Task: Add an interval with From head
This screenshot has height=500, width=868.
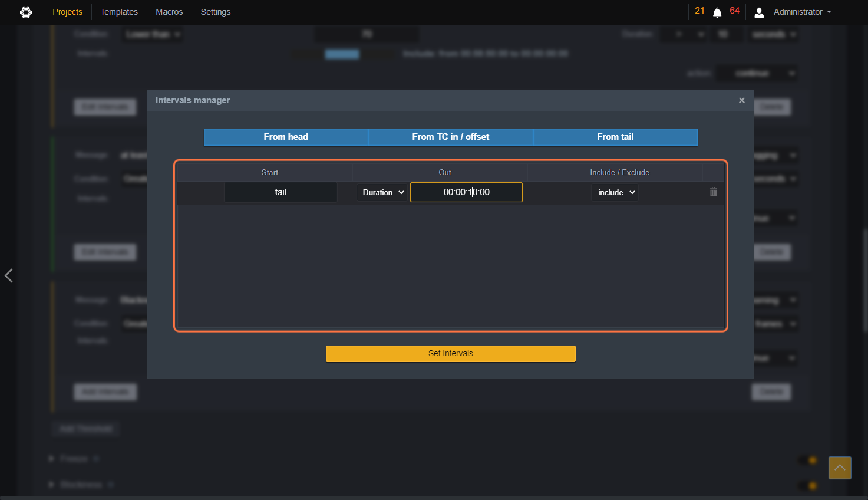Action: (x=286, y=137)
